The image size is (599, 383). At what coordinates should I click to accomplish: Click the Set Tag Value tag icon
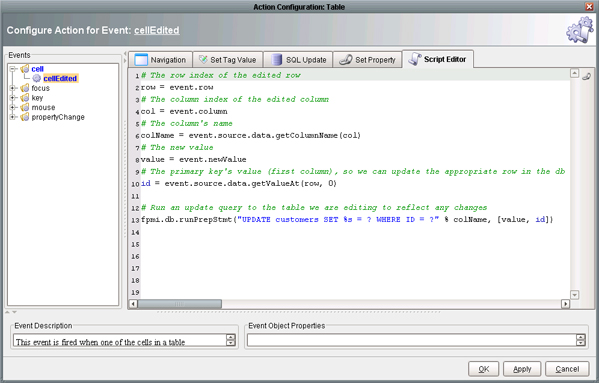click(x=203, y=60)
